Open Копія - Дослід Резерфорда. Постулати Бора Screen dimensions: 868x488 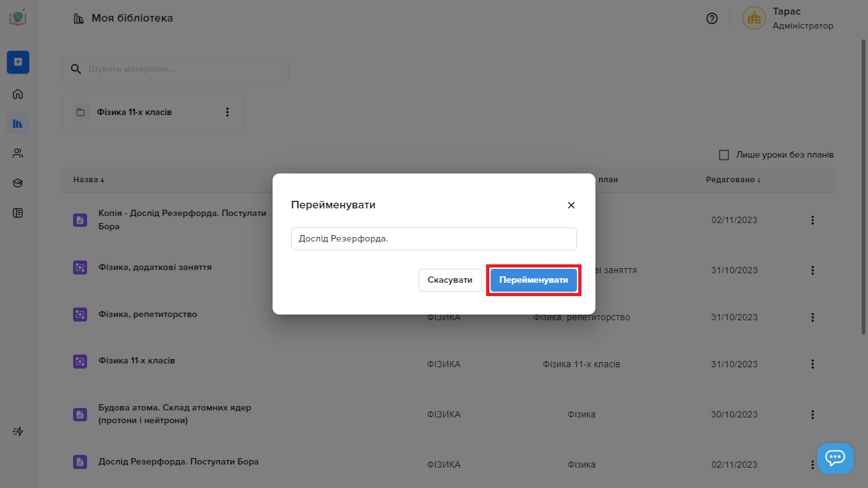pos(182,220)
